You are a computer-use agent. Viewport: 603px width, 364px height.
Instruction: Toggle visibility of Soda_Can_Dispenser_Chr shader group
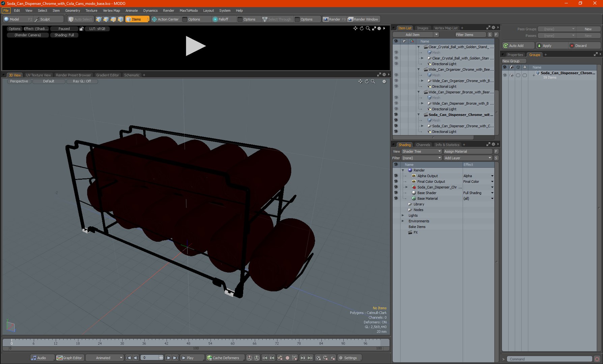(396, 187)
